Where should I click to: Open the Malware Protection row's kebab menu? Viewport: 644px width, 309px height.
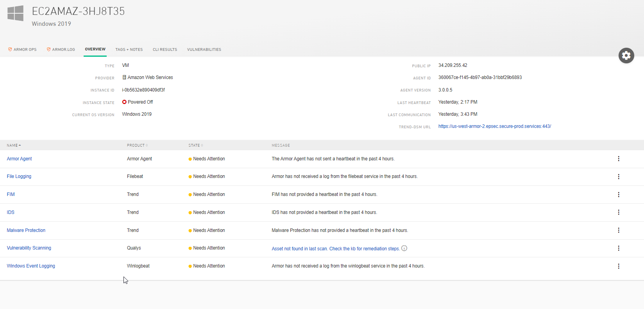tap(618, 230)
